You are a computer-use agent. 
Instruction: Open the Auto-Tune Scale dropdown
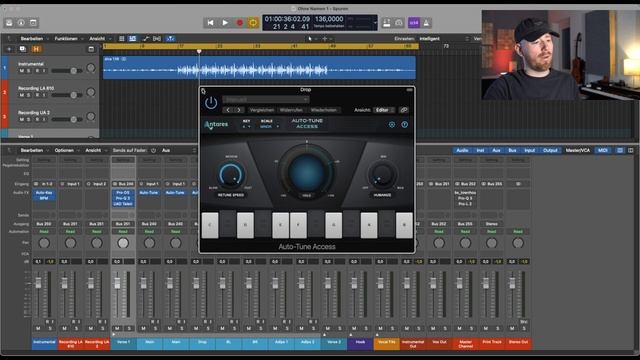click(x=269, y=127)
